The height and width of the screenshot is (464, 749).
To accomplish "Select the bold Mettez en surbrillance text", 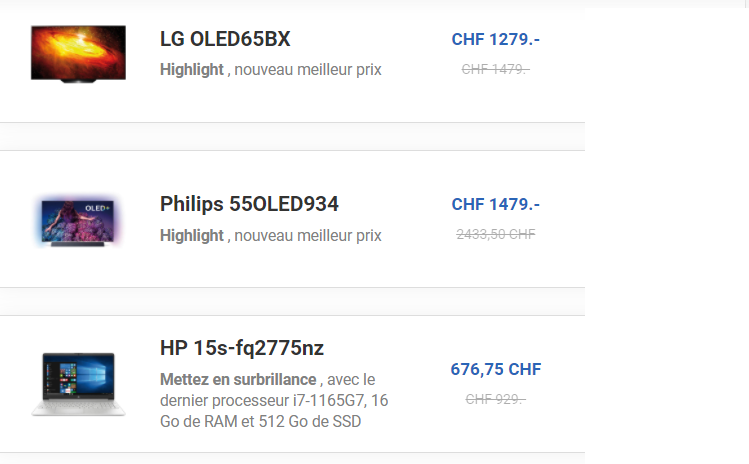I will pos(238,379).
